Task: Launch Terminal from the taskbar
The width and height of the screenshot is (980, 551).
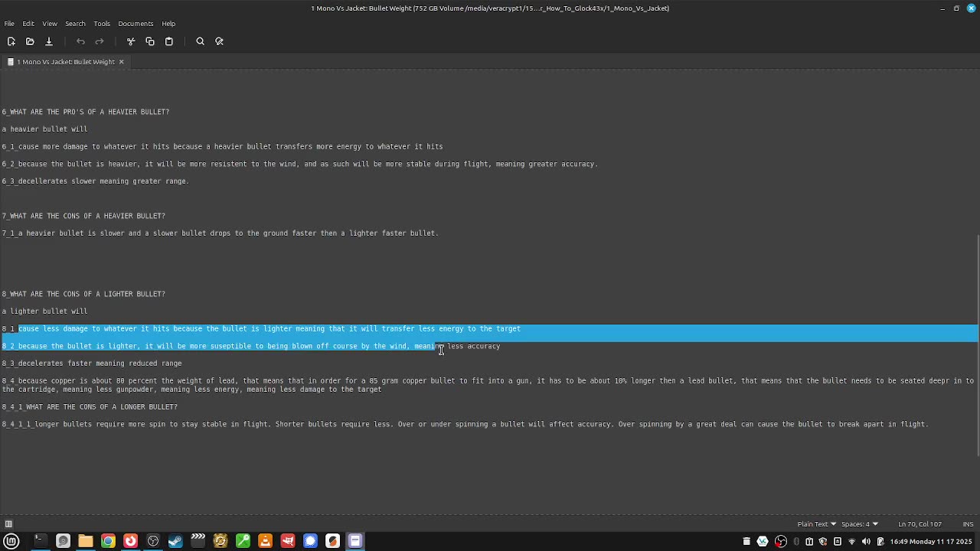Action: pyautogui.click(x=40, y=541)
